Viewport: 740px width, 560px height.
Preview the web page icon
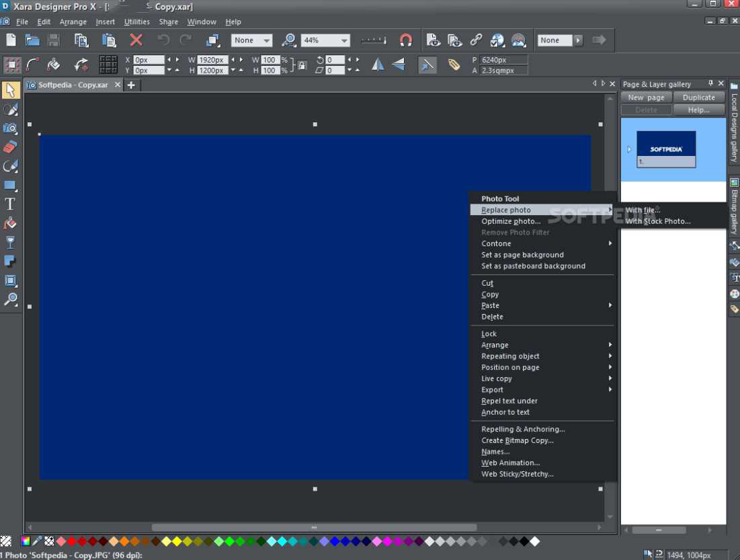pos(434,40)
